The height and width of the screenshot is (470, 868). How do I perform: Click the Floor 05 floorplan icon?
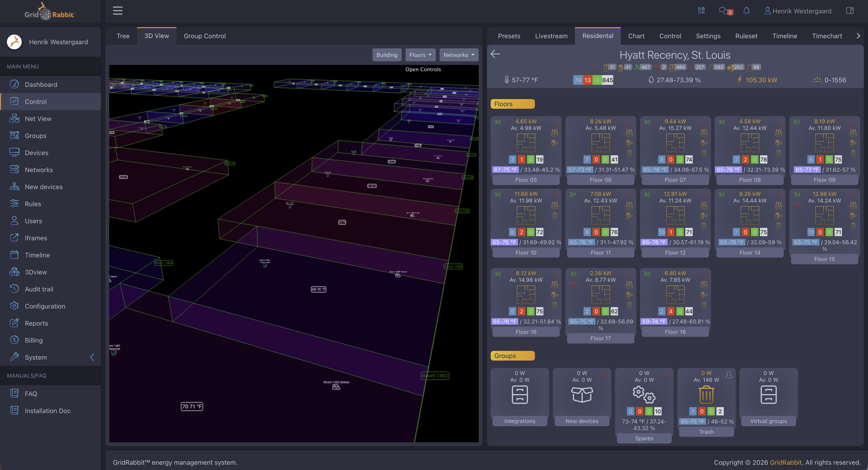pos(526,143)
